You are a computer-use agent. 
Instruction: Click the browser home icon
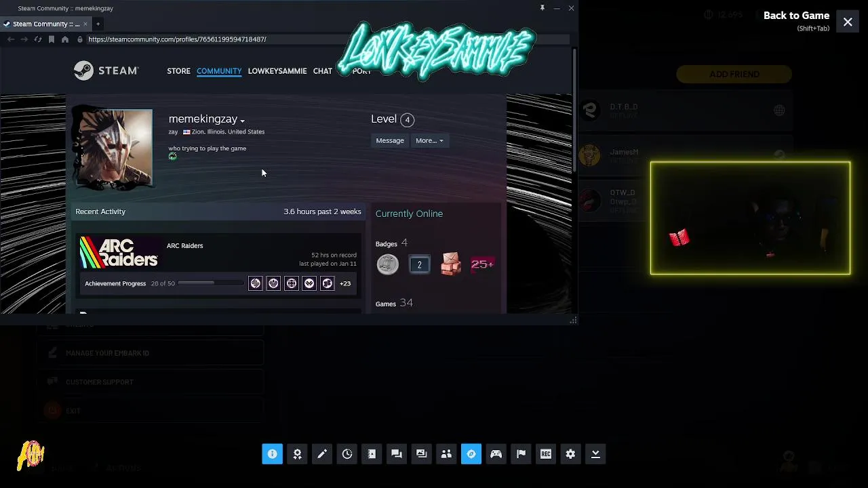65,39
